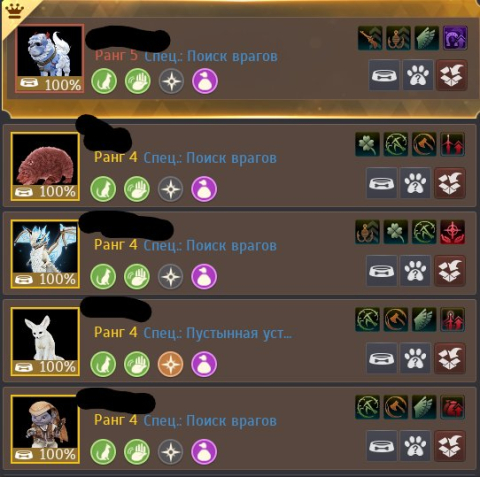Toggle the gray compass icon on hedgehog row
This screenshot has width=480, height=477.
pos(170,189)
